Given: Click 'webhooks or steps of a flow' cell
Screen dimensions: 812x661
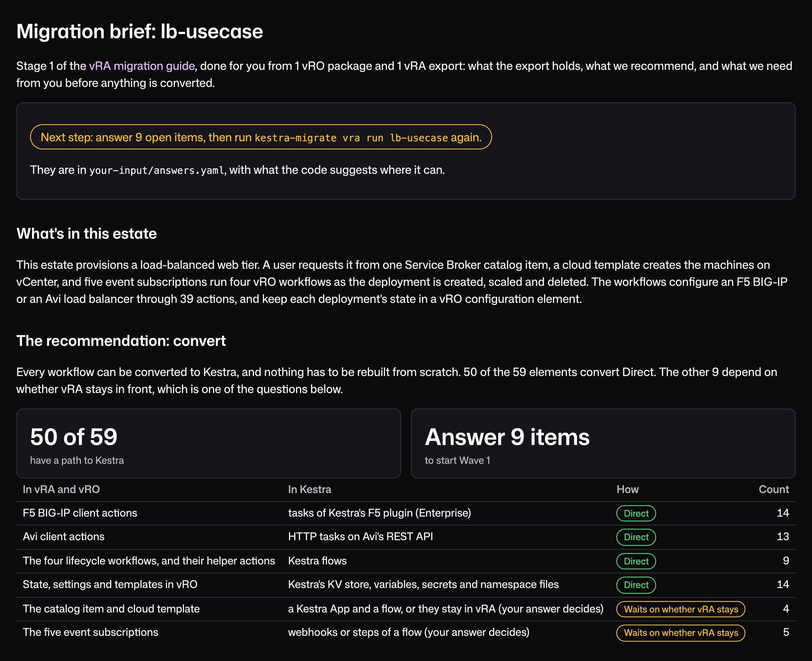Looking at the screenshot, I should pos(409,632).
